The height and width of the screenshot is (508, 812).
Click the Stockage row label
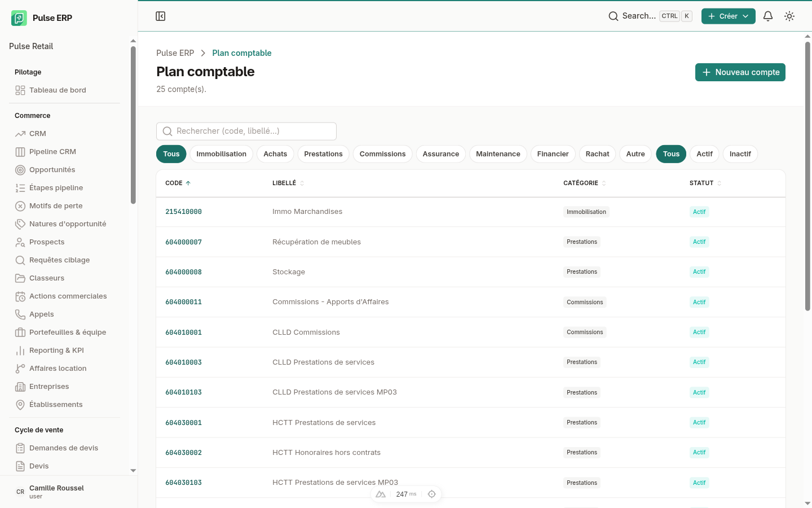pos(289,272)
